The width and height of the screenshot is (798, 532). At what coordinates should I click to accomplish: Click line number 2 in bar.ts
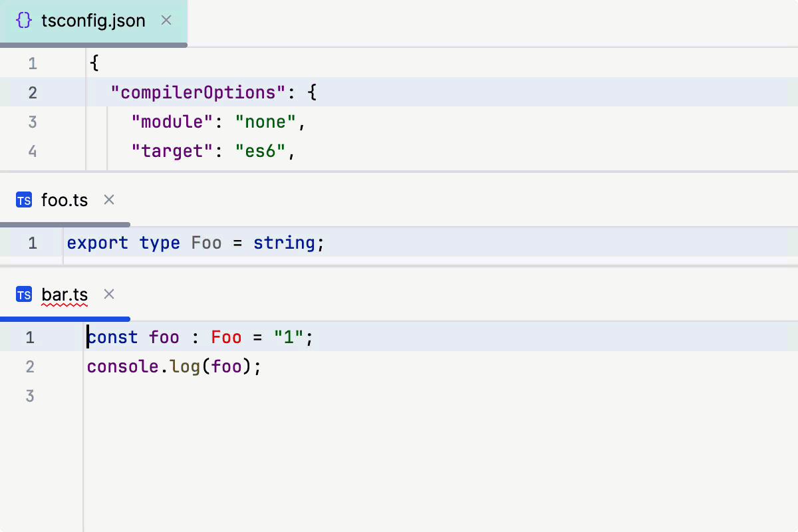point(29,366)
